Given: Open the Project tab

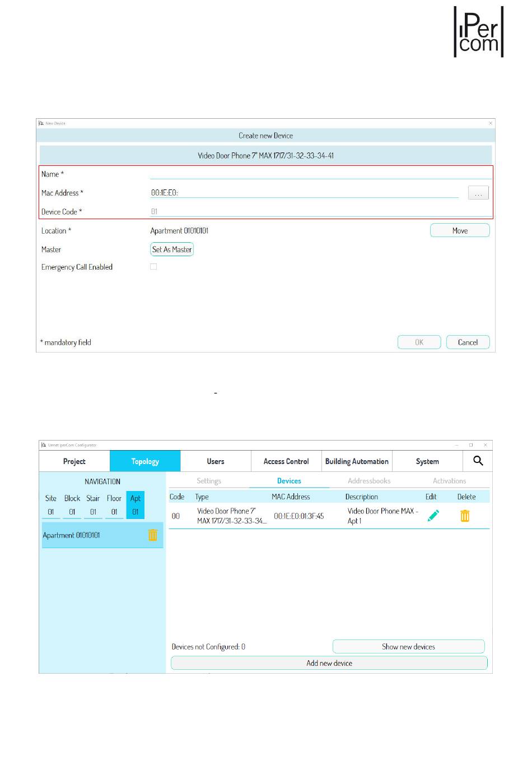Looking at the screenshot, I should click(x=74, y=461).
